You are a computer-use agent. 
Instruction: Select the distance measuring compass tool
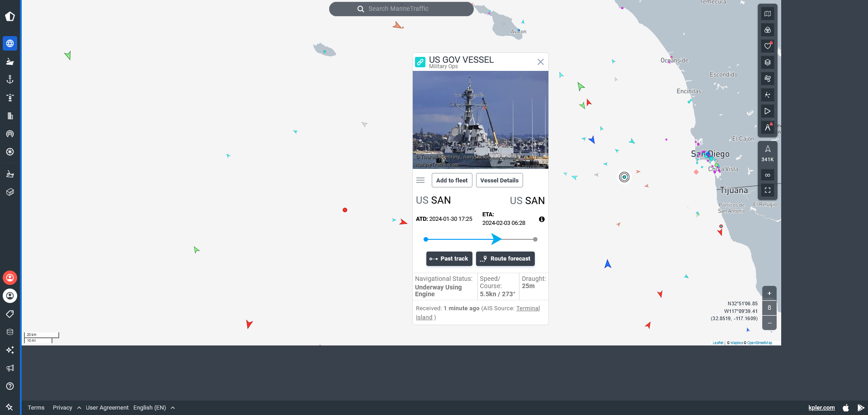pyautogui.click(x=768, y=127)
